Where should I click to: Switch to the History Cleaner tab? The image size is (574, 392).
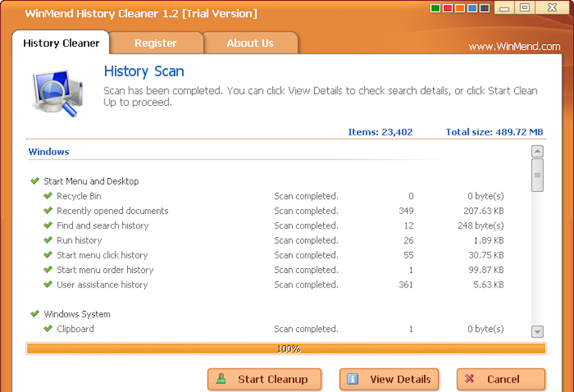(60, 43)
